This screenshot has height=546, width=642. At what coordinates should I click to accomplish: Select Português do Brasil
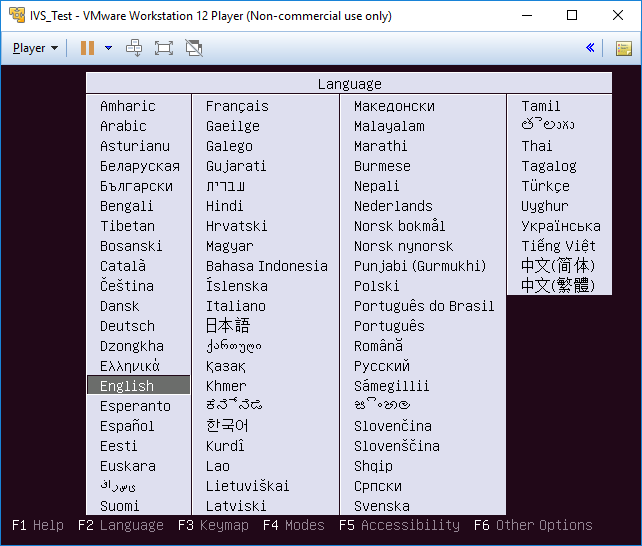click(x=424, y=306)
